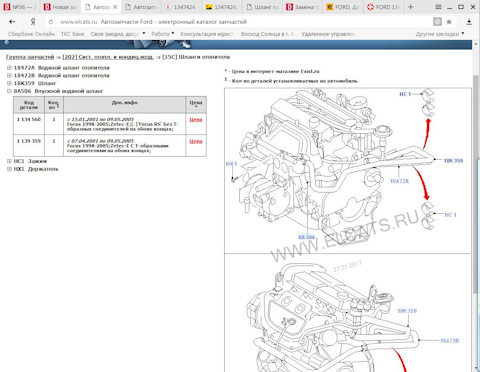This screenshot has height=372, width=480.
Task: Follow the Группа запчастей breadcrumb link
Action: coord(30,57)
